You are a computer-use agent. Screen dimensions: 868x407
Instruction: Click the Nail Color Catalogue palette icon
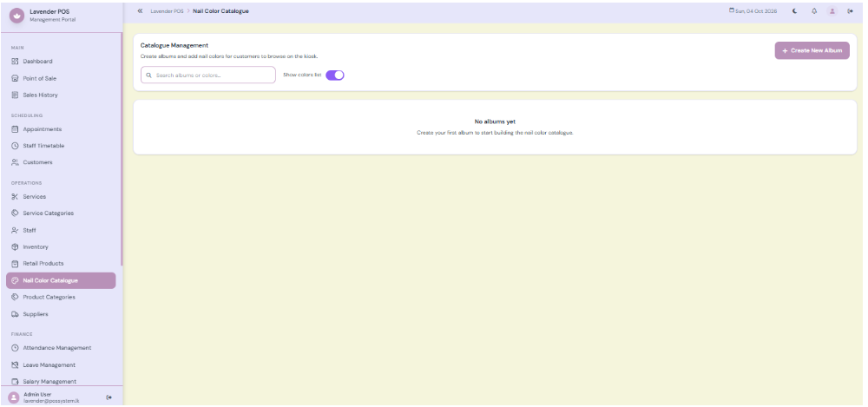click(x=15, y=281)
